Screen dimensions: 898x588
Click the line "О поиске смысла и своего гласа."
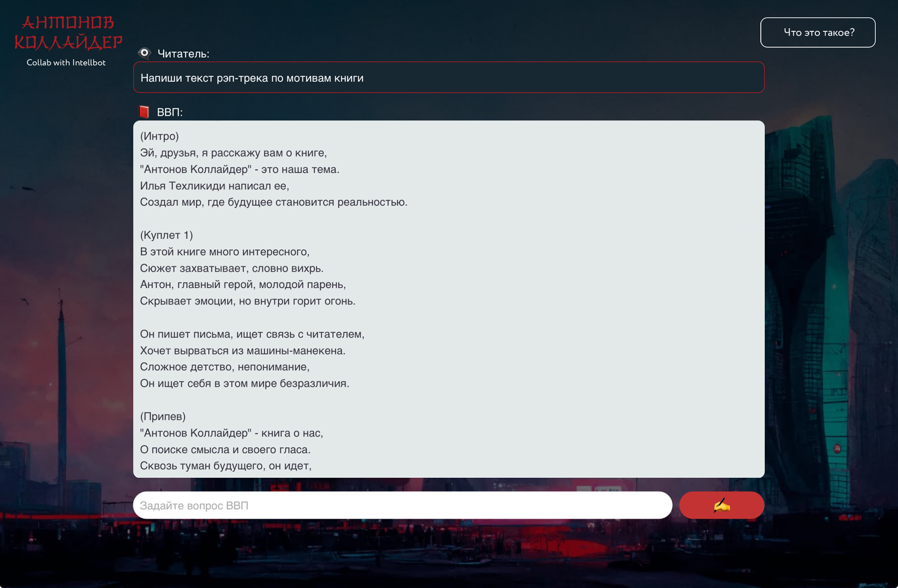(225, 450)
